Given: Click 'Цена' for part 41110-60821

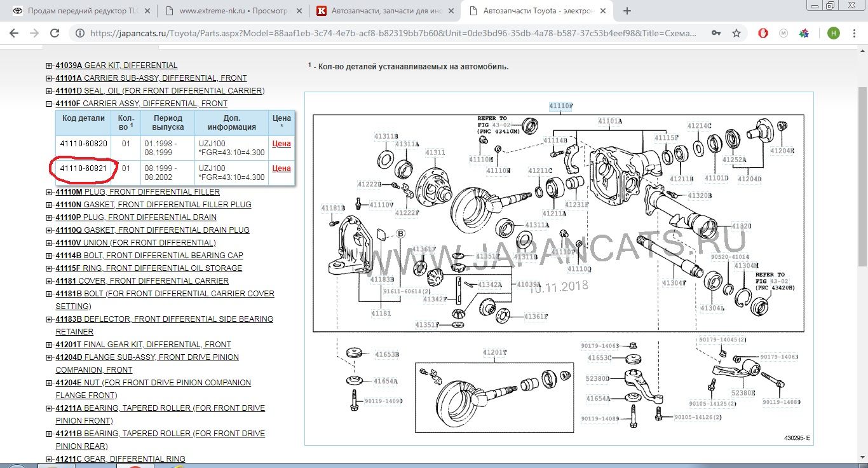Looking at the screenshot, I should 281,169.
